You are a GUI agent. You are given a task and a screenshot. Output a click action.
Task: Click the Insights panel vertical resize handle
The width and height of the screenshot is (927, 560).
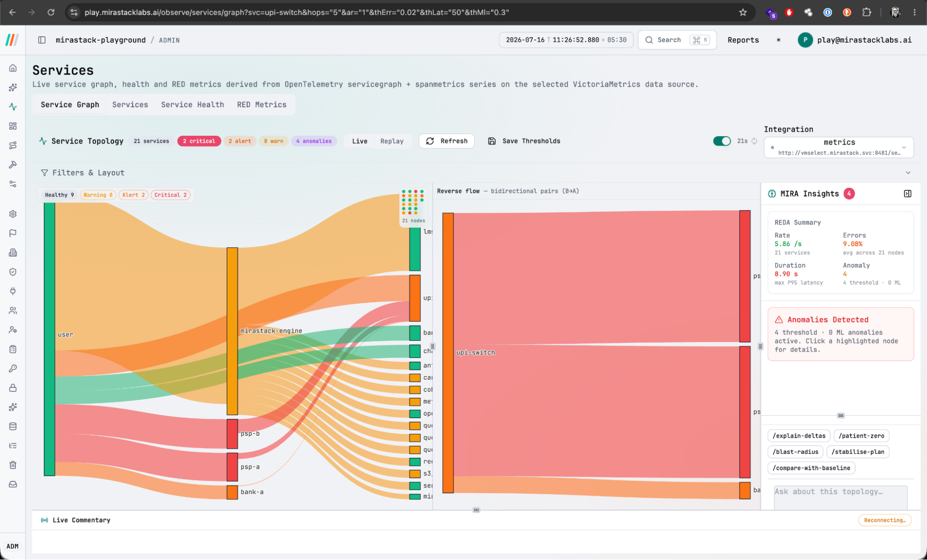click(x=760, y=346)
